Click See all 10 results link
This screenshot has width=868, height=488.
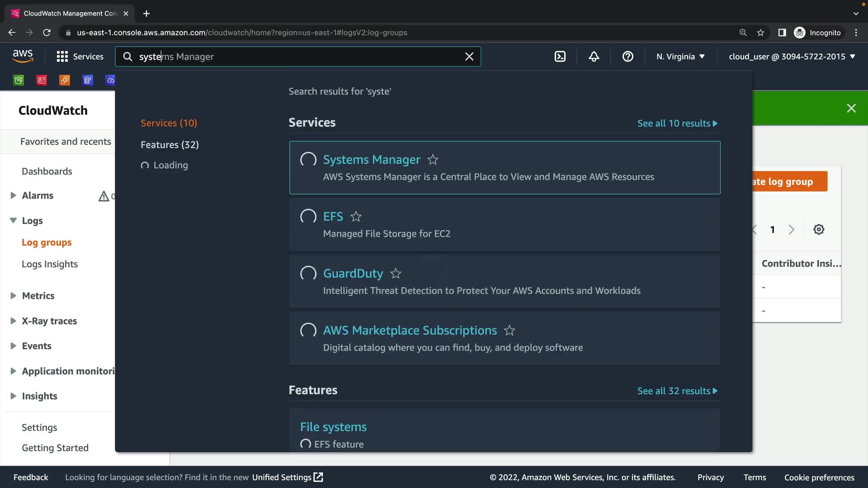click(x=677, y=123)
